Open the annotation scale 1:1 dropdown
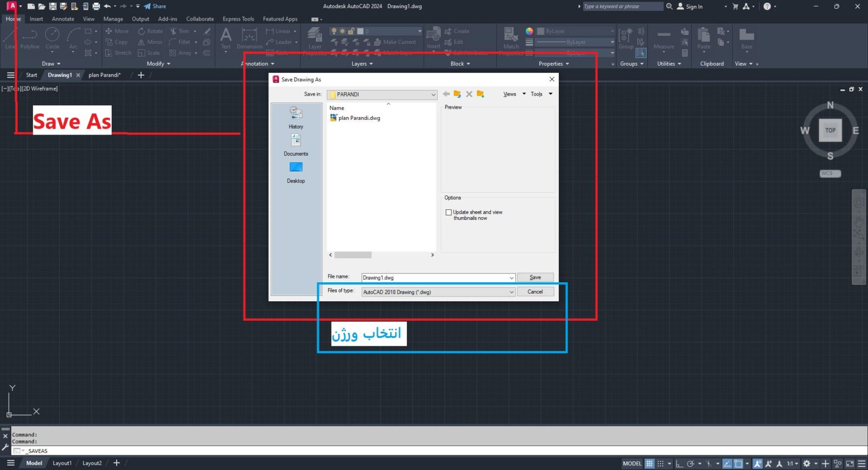Viewport: 868px width, 470px height. click(x=793, y=463)
